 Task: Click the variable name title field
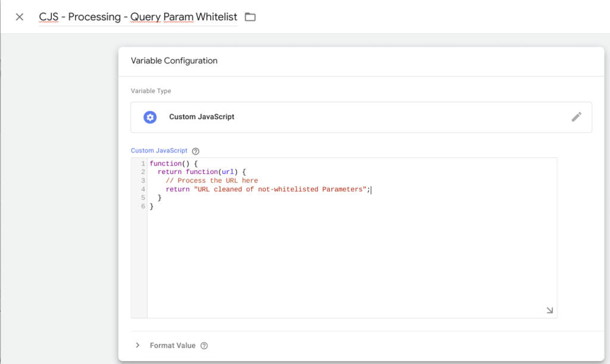[x=138, y=17]
